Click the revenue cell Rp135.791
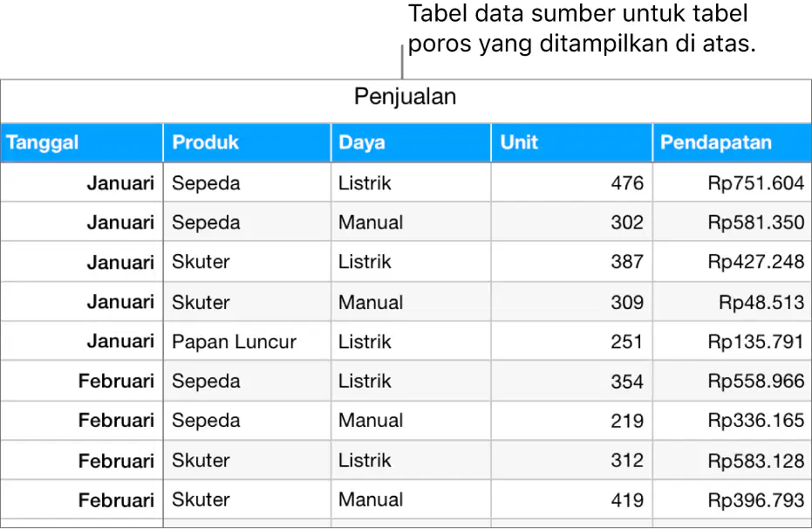The height and width of the screenshot is (529, 812). 733,341
